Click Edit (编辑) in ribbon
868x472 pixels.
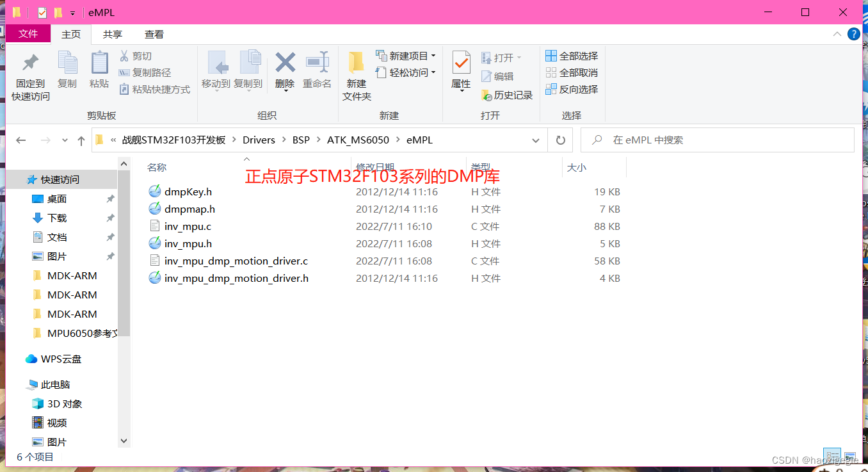[x=497, y=76]
